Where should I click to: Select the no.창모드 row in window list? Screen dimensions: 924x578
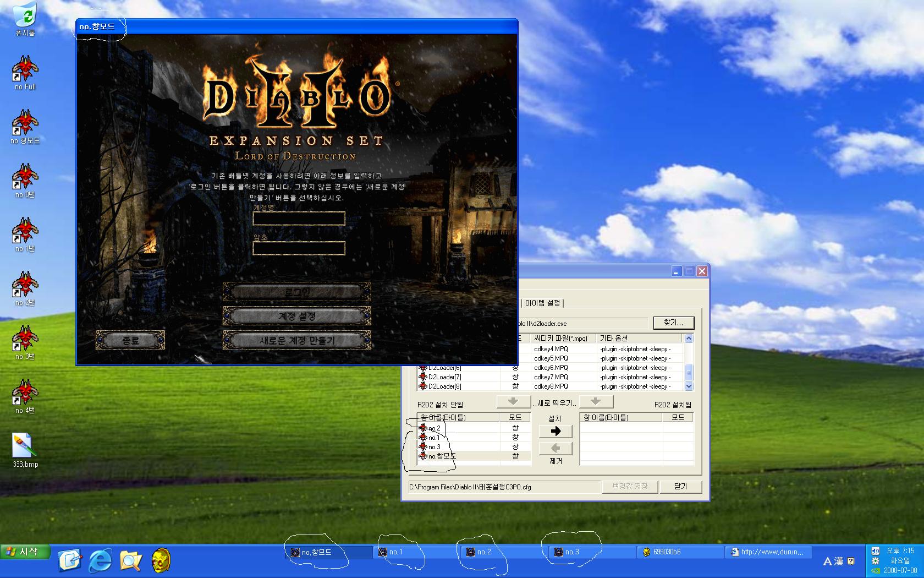tap(474, 456)
